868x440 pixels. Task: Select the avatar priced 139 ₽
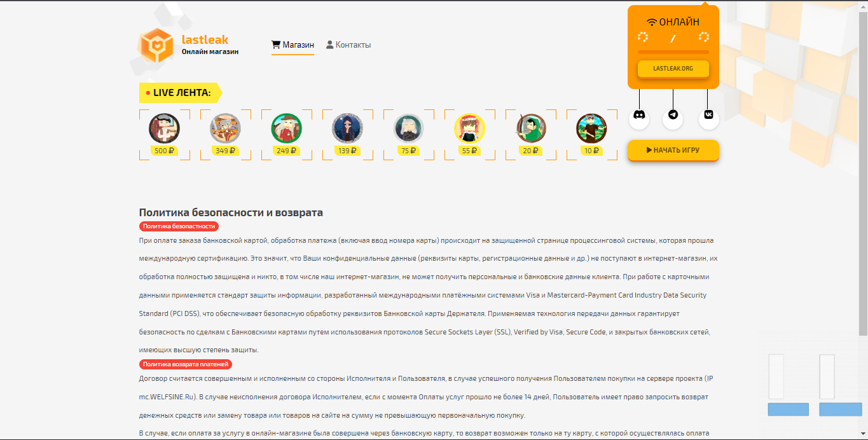point(348,128)
